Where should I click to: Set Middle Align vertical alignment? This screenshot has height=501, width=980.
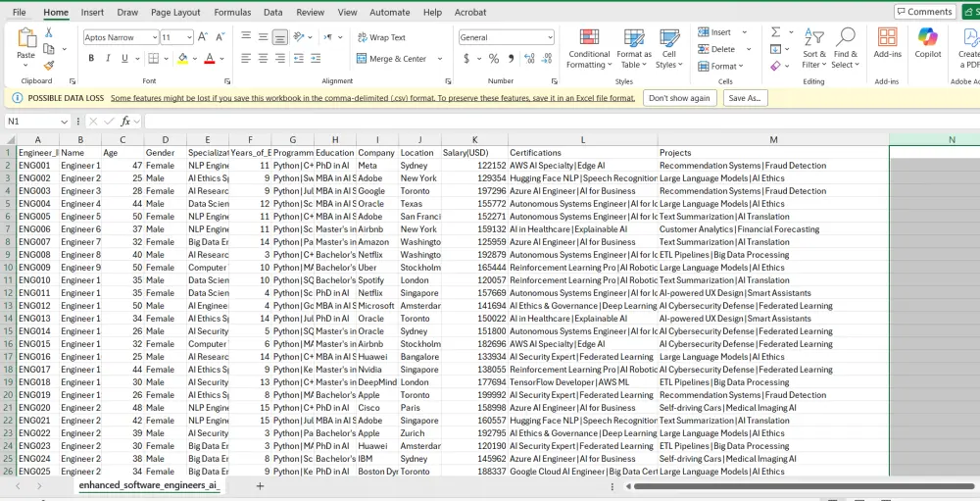(x=263, y=37)
